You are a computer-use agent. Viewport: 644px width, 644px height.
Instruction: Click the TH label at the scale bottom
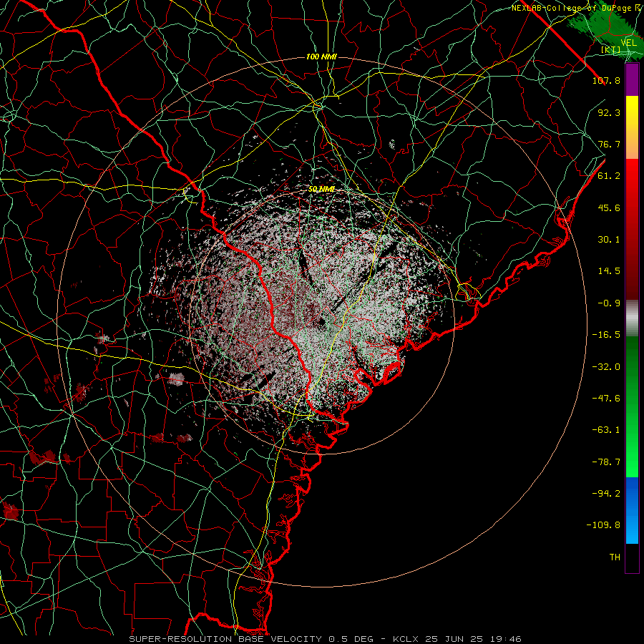click(x=615, y=557)
